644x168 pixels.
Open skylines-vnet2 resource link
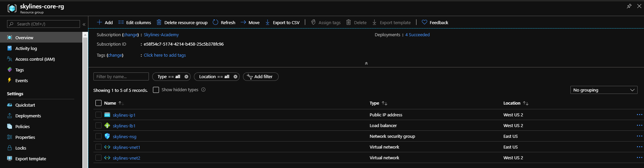pos(126,158)
